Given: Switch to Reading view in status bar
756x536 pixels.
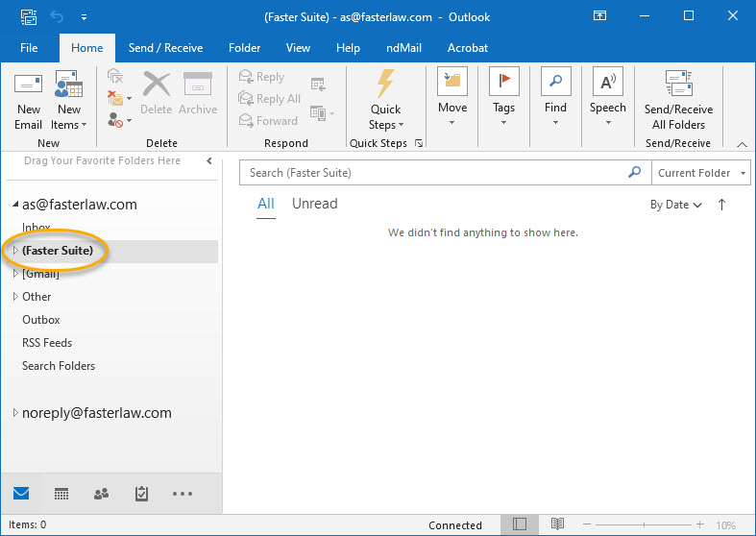Looking at the screenshot, I should click(x=557, y=524).
